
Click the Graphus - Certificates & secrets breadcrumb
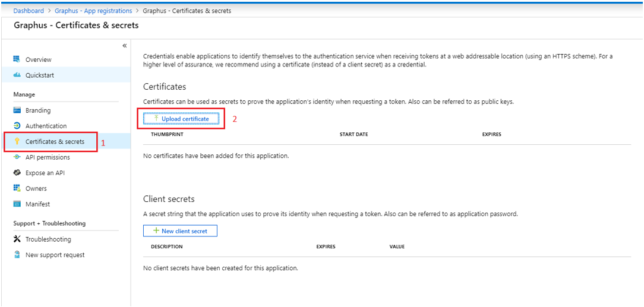click(187, 11)
